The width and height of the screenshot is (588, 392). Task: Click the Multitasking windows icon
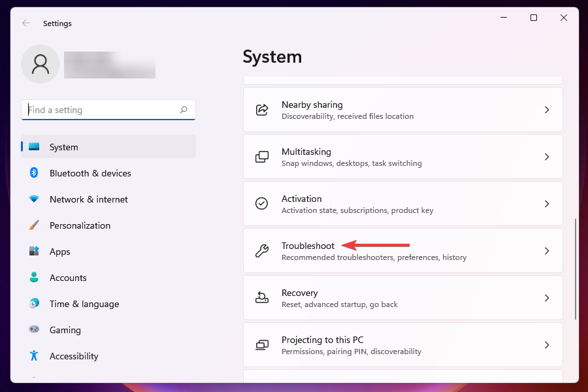pyautogui.click(x=262, y=157)
